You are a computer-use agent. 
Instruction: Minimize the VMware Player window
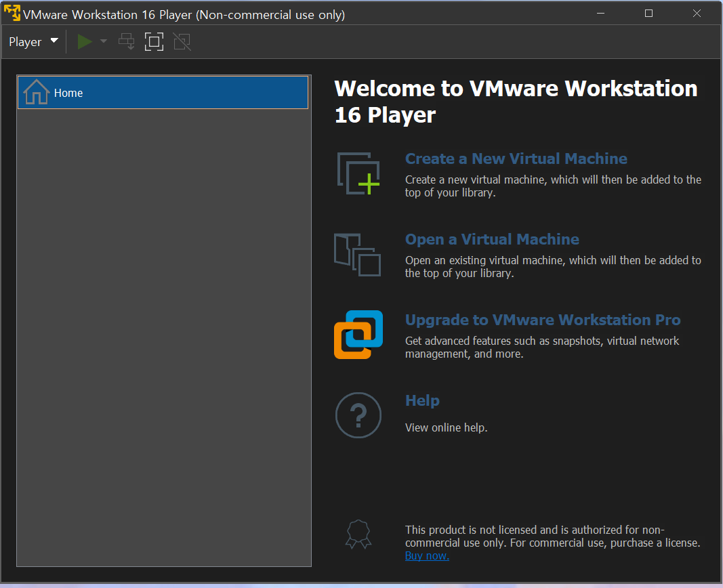(600, 14)
